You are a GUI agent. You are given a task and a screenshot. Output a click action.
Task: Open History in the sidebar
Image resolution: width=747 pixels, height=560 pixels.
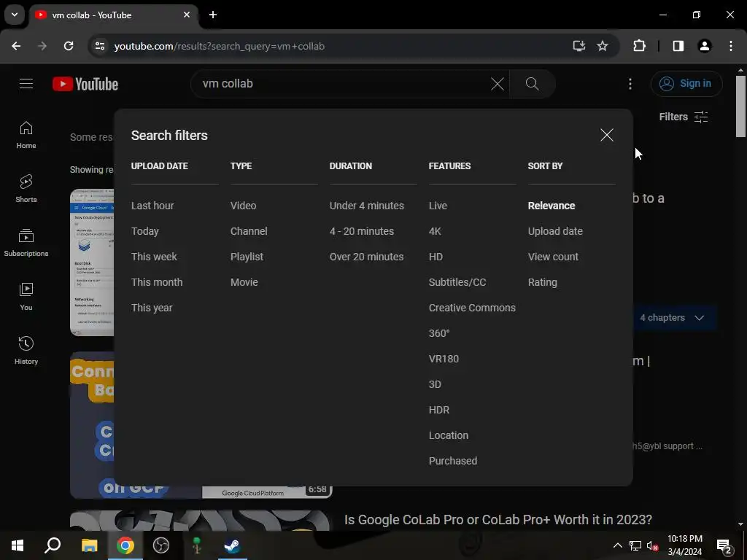26,351
